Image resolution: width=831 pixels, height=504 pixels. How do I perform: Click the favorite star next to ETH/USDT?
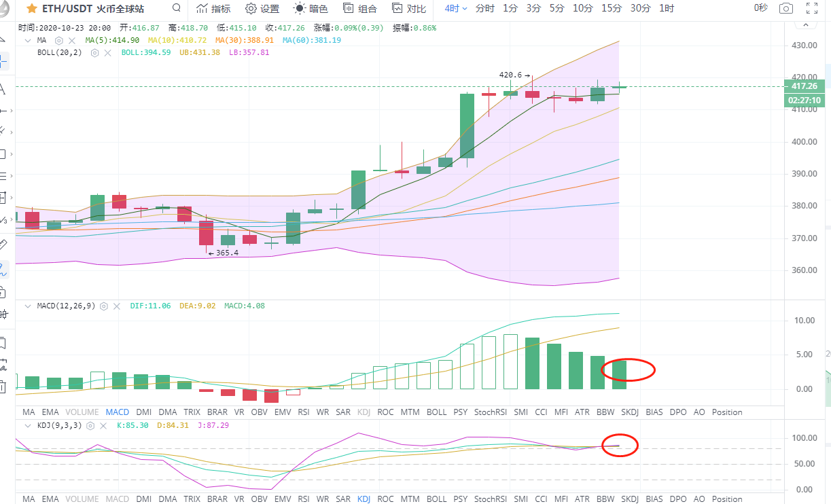click(31, 9)
